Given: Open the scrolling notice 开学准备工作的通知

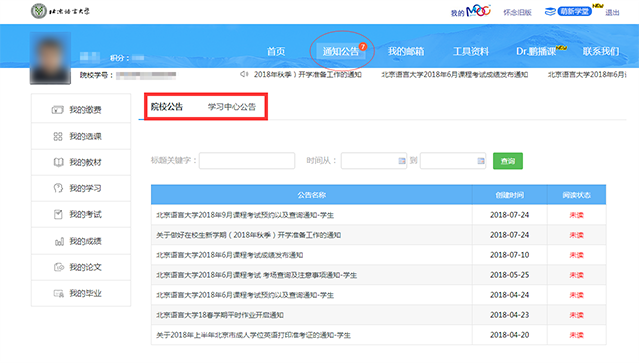Looking at the screenshot, I should tap(308, 75).
